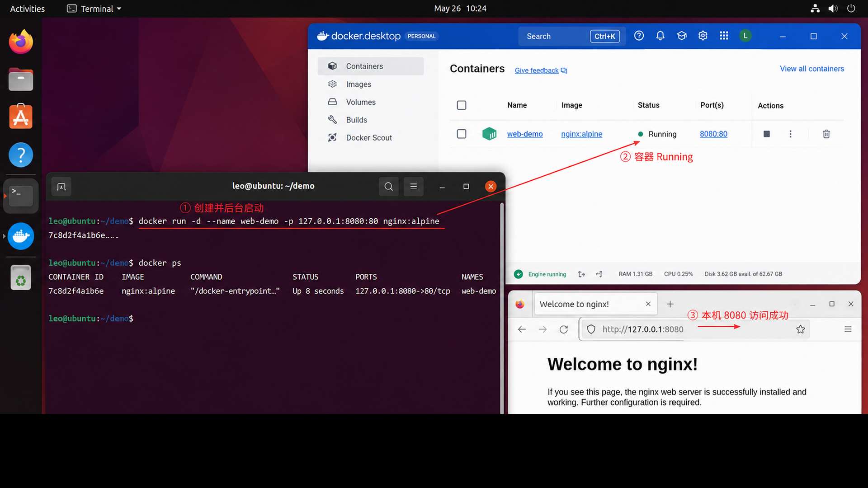
Task: Open the 8080:80 port link
Action: (713, 134)
